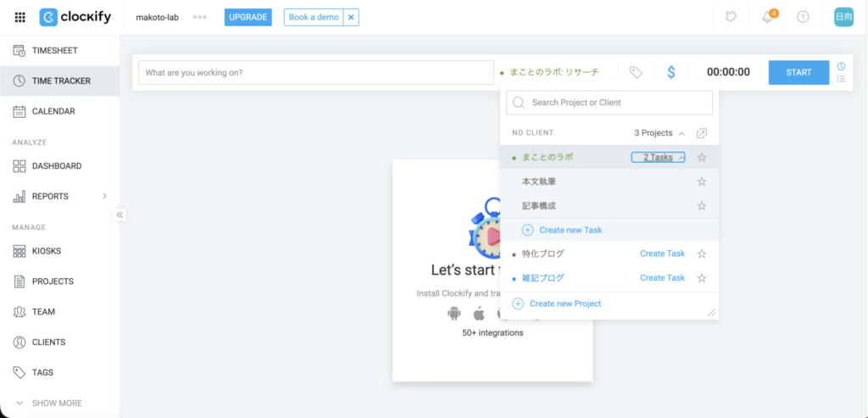868x418 pixels.
Task: Click Create Task for 雑記ブログ
Action: coord(662,278)
